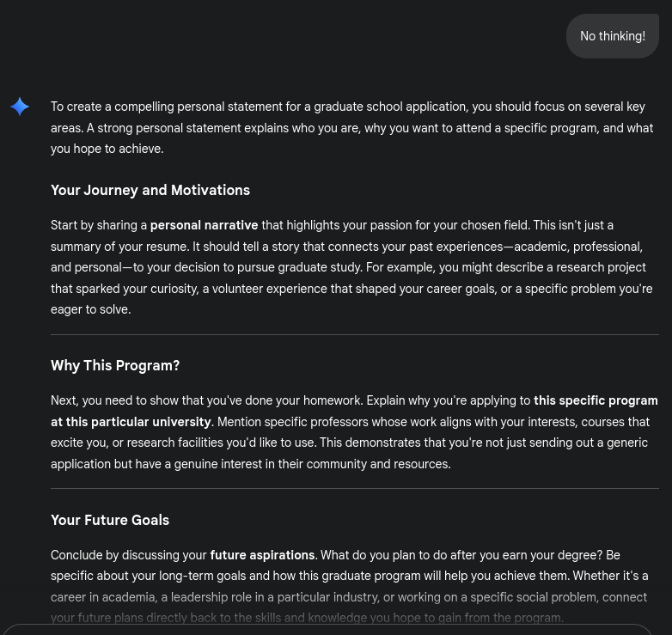The height and width of the screenshot is (635, 672).
Task: Click the bold "future aspirations" phrase
Action: 262,555
